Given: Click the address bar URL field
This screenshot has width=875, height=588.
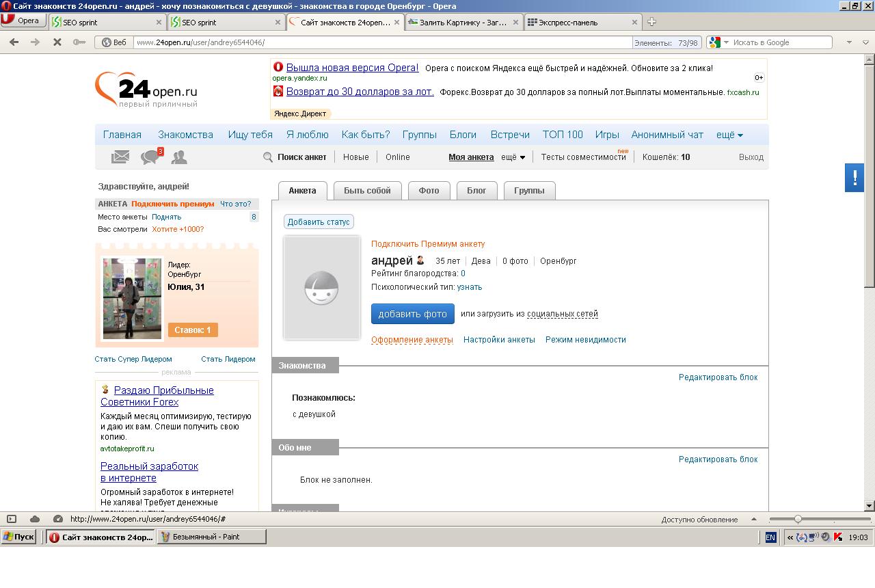Looking at the screenshot, I should 383,42.
